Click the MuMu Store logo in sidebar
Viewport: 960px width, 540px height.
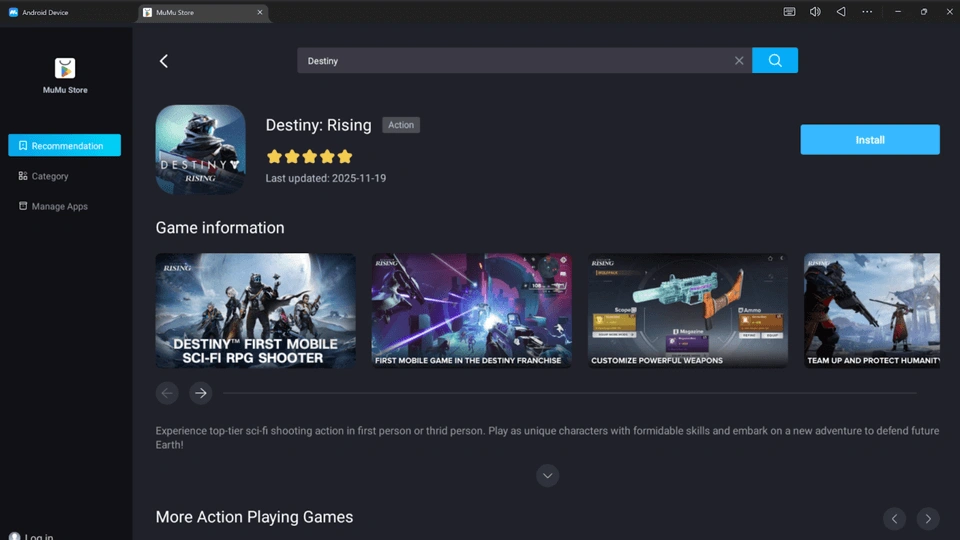(x=65, y=69)
